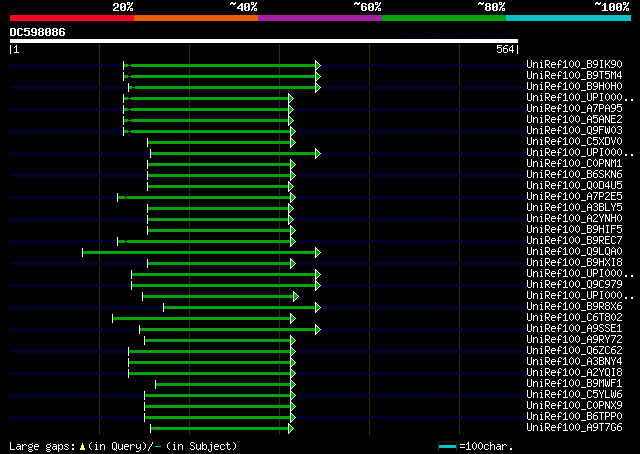The height and width of the screenshot is (454, 640).
Task: Select the UniRef100_Q6ZC62 label
Action: 574,351
